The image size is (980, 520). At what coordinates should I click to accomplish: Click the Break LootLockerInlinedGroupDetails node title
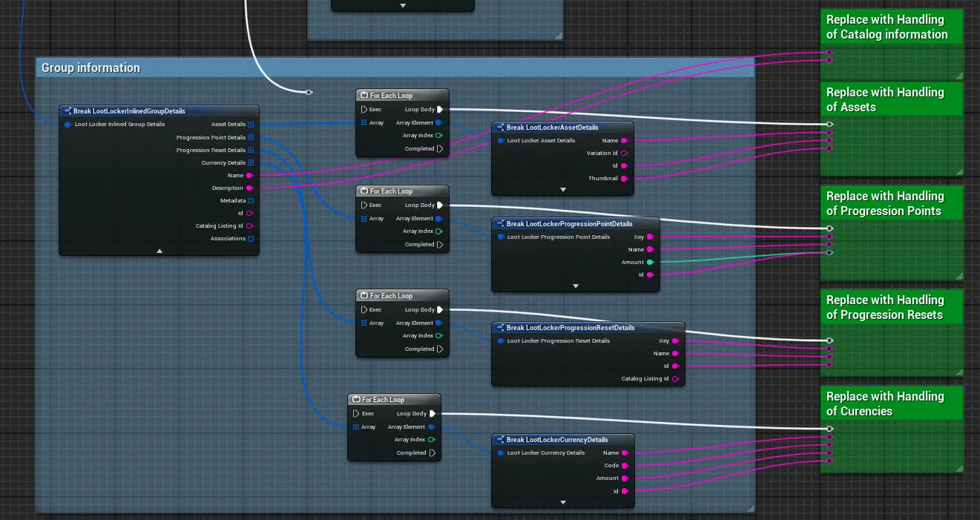(x=129, y=111)
